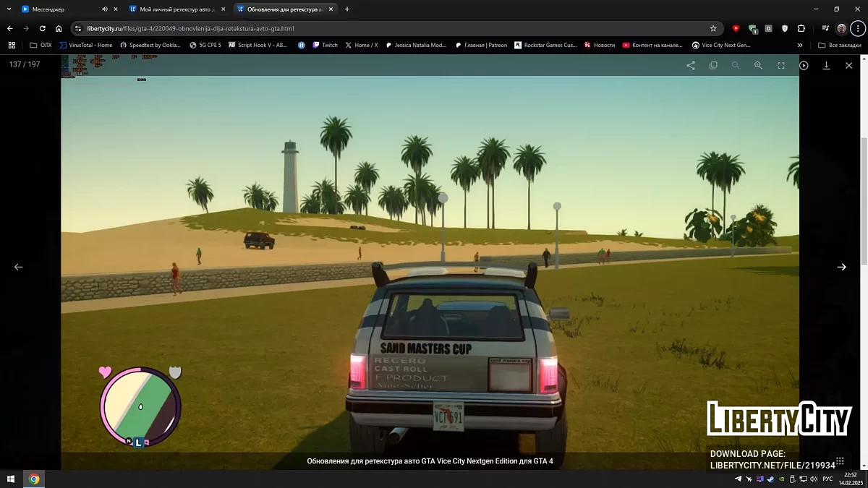Expand the tab search dropdown arrow
The image size is (868, 488).
pos(8,9)
